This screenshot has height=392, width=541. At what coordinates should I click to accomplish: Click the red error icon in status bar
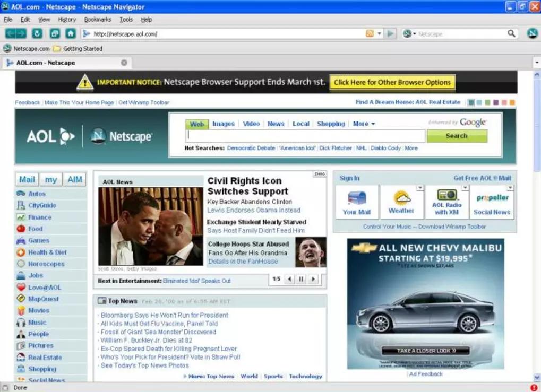(534, 388)
